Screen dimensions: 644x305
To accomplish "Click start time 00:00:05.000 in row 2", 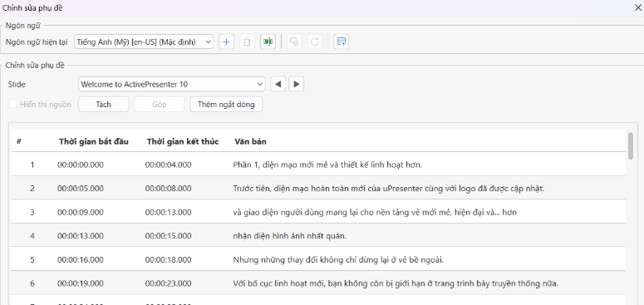I will point(81,189).
